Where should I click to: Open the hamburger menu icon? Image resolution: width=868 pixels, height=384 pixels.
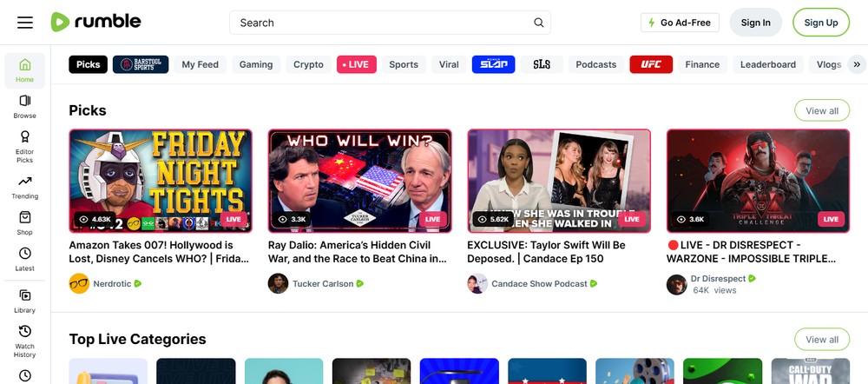pos(25,23)
